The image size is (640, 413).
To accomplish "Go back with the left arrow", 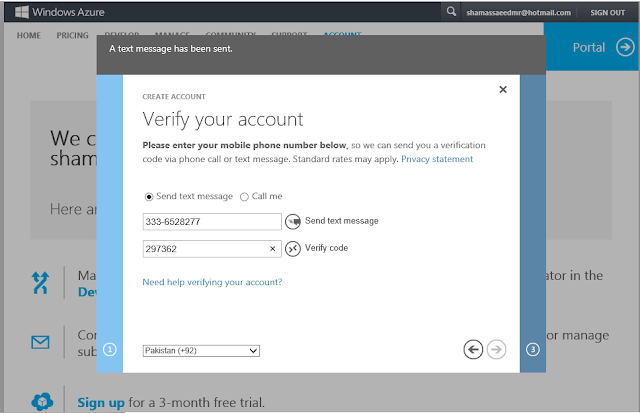I will coord(473,349).
